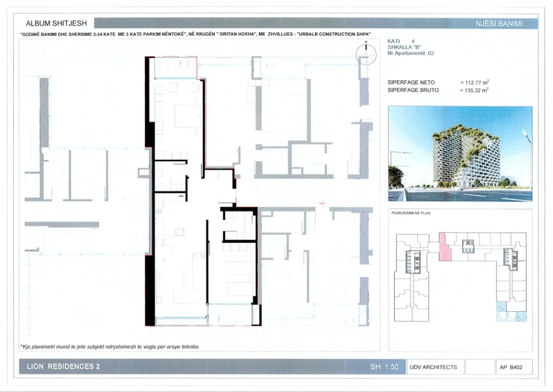Click the toilet fixture icon in the bathroom
The width and height of the screenshot is (553, 392).
[250, 234]
